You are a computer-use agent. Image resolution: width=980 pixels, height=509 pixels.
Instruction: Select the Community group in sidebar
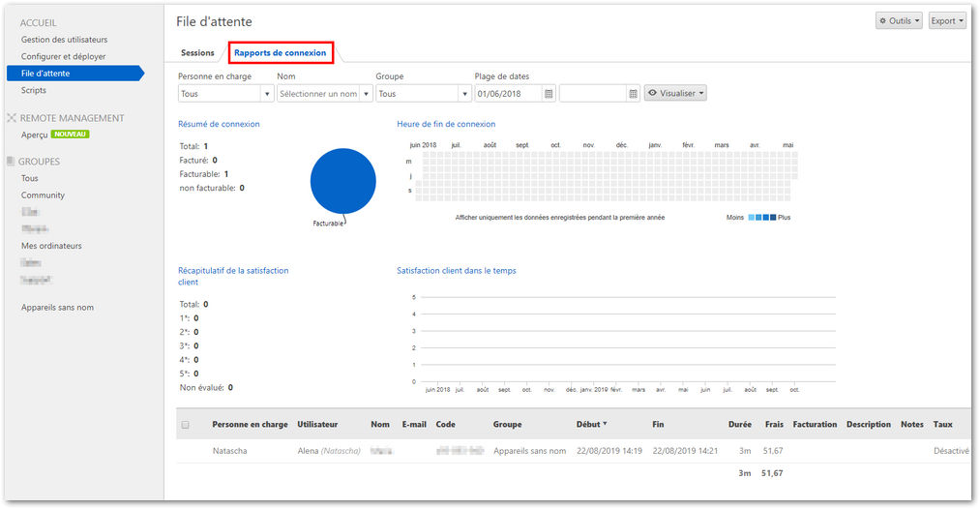click(x=43, y=195)
